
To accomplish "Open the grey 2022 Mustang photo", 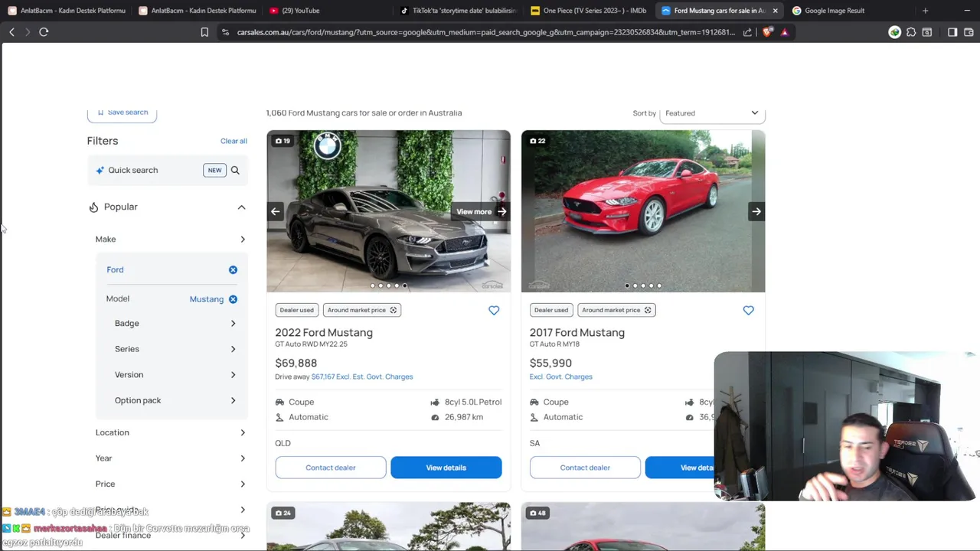I will tap(388, 211).
